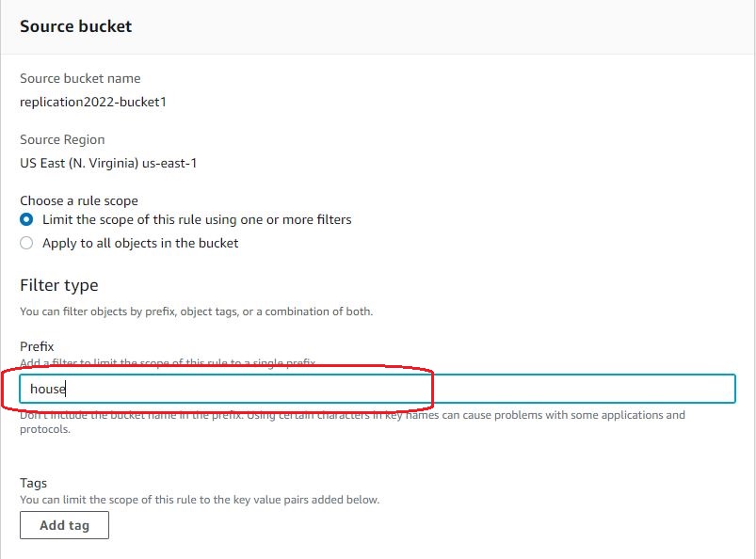
Task: Click the Add tag button
Action: [x=64, y=525]
